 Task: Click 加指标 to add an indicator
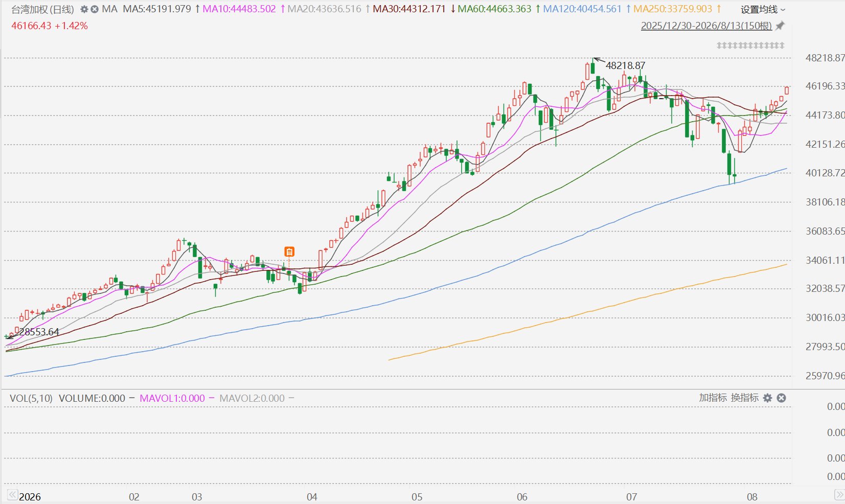[713, 398]
